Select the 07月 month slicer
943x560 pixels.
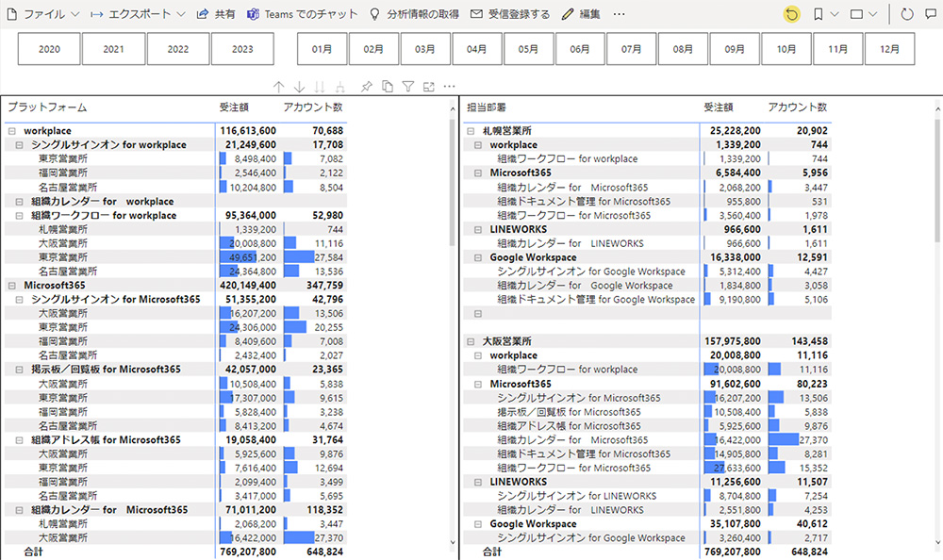tap(632, 49)
